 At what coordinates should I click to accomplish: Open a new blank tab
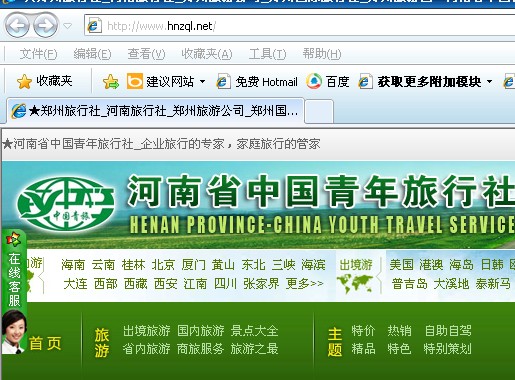(319, 111)
